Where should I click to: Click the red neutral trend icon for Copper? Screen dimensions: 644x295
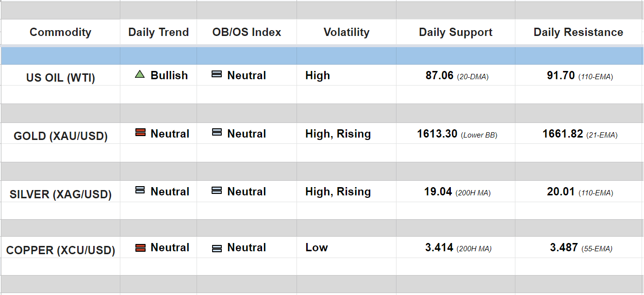click(140, 247)
